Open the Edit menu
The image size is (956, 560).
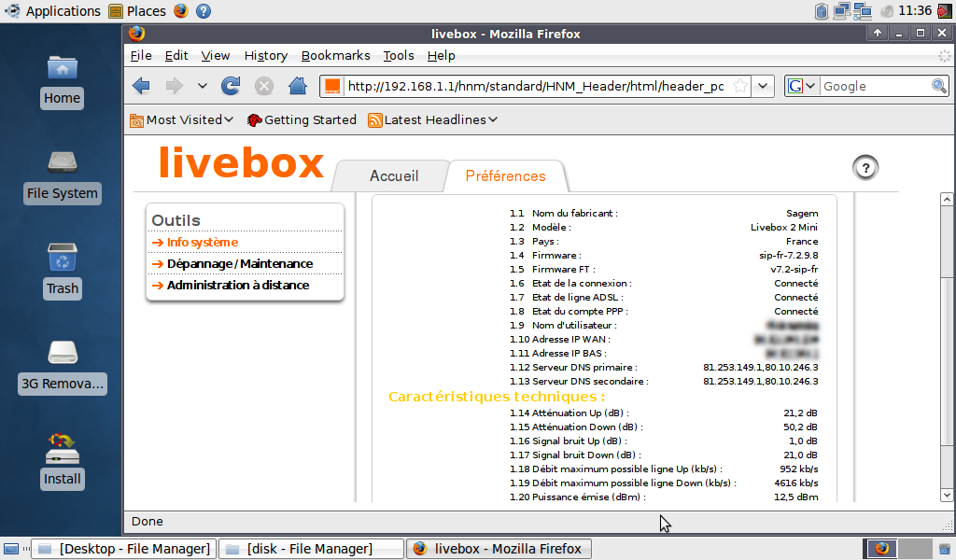[x=176, y=55]
